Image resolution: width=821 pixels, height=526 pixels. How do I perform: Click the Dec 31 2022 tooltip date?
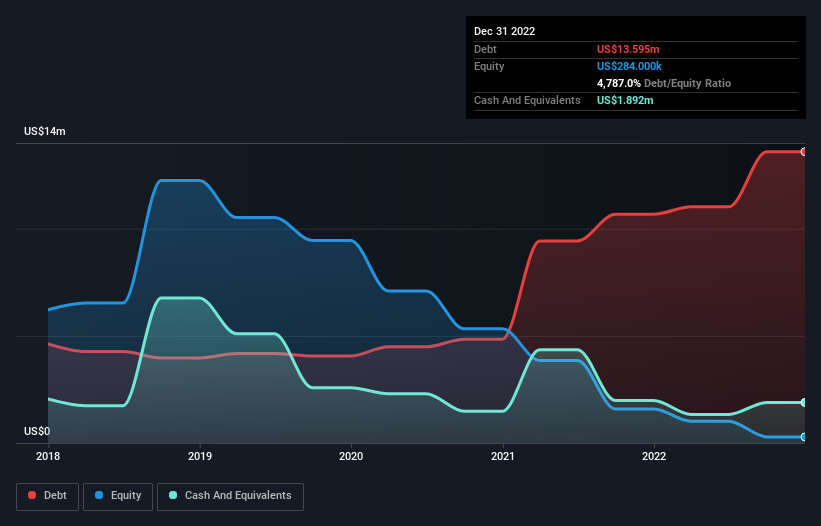point(505,31)
